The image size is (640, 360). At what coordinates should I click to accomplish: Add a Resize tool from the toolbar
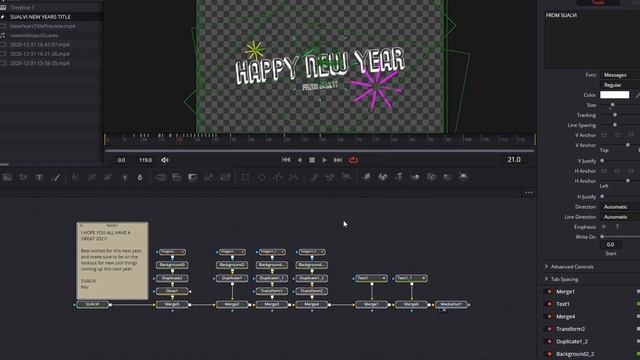coord(209,177)
